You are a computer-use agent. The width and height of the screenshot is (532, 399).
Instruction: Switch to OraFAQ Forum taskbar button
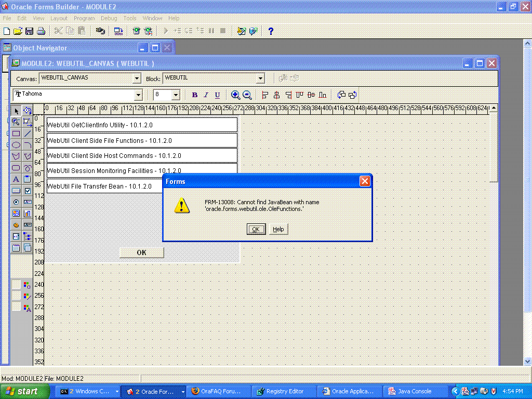(219, 391)
